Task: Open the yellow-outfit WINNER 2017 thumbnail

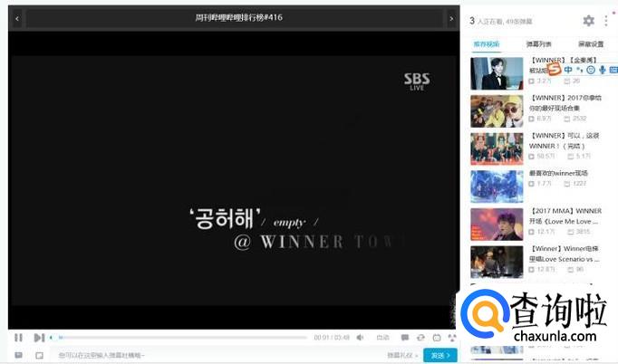Action: pos(497,111)
